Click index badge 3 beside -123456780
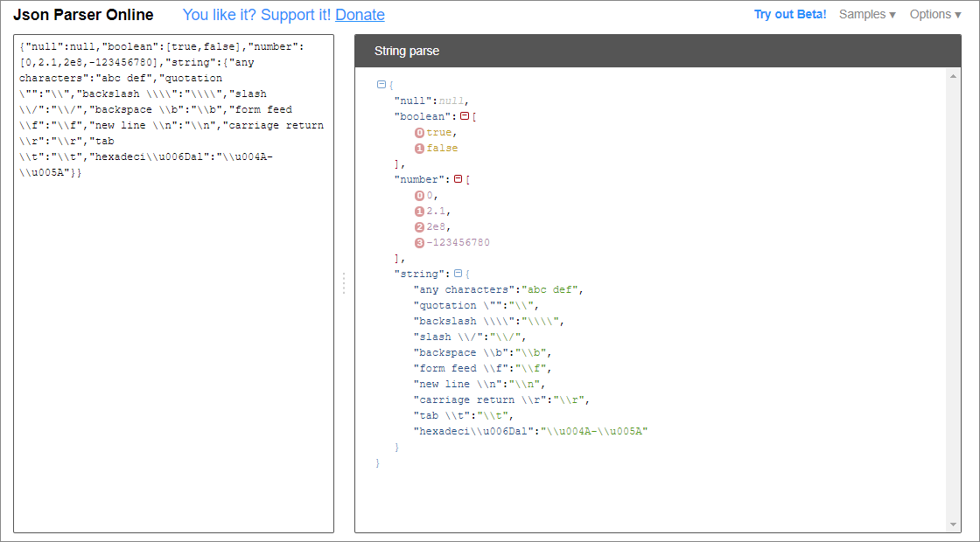This screenshot has height=542, width=980. (419, 243)
